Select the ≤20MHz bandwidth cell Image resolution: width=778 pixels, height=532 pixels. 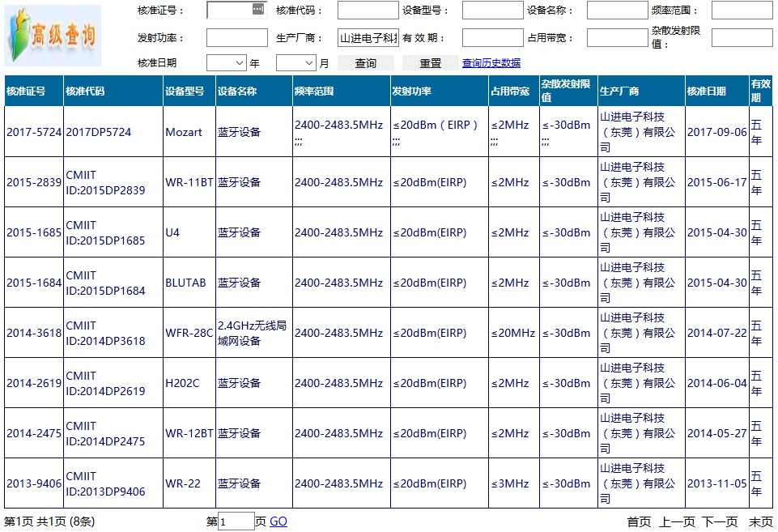pyautogui.click(x=514, y=333)
